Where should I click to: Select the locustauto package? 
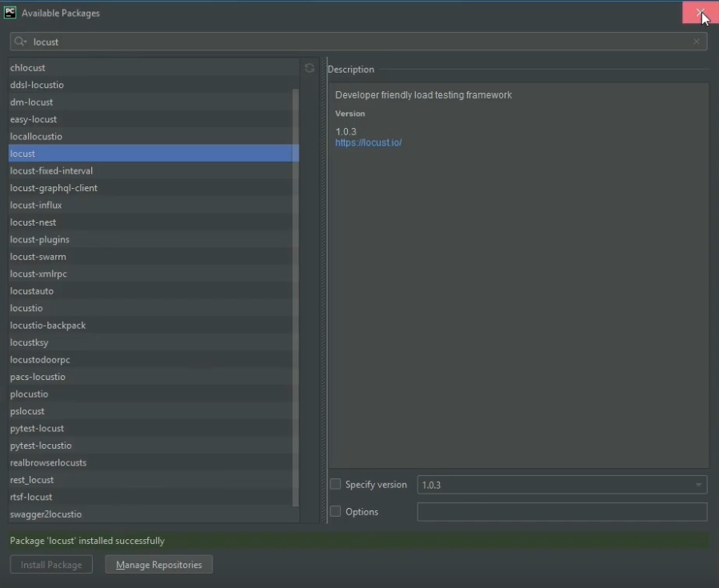point(154,291)
